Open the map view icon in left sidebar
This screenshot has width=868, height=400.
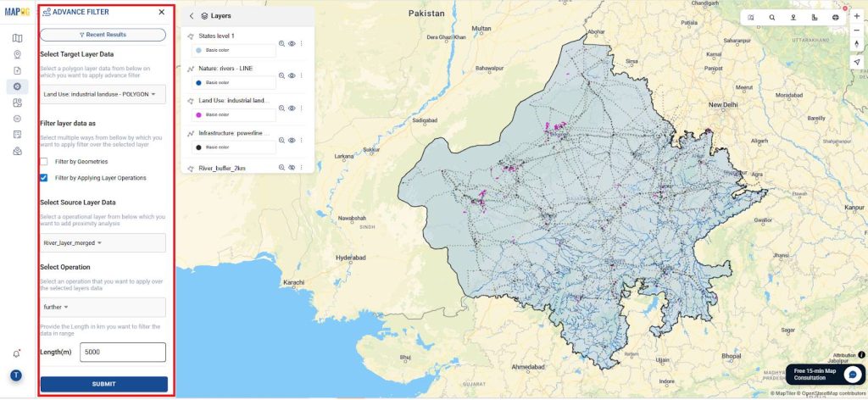(17, 38)
